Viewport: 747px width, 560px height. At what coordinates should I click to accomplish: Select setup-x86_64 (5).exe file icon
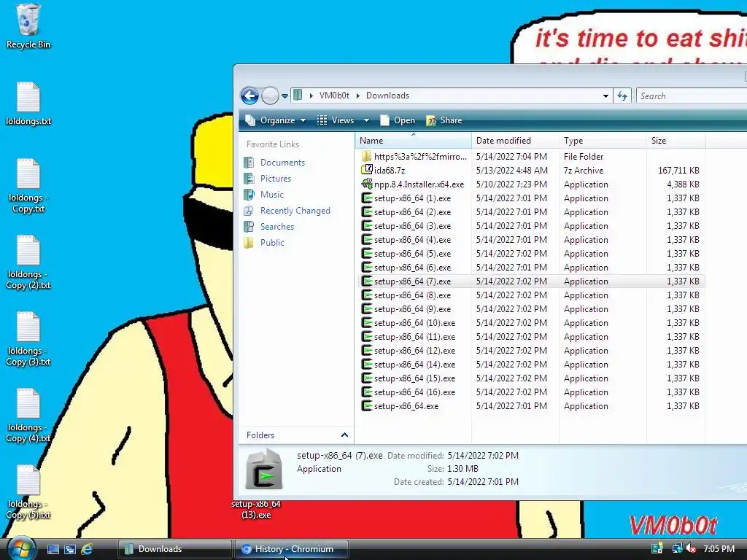tap(366, 253)
